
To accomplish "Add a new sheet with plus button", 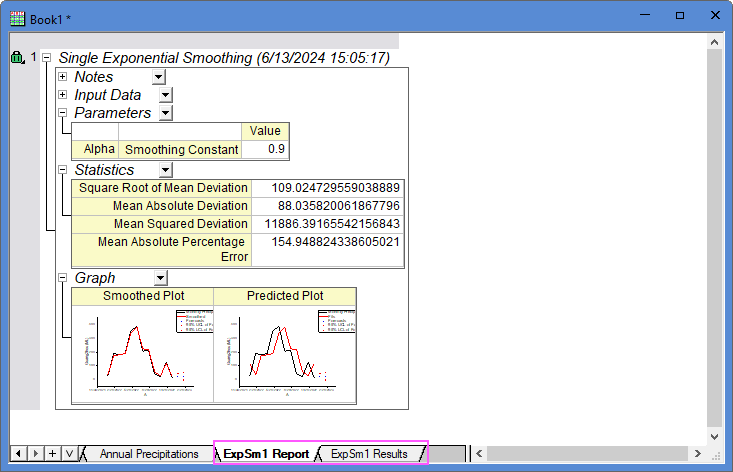I will [52, 453].
